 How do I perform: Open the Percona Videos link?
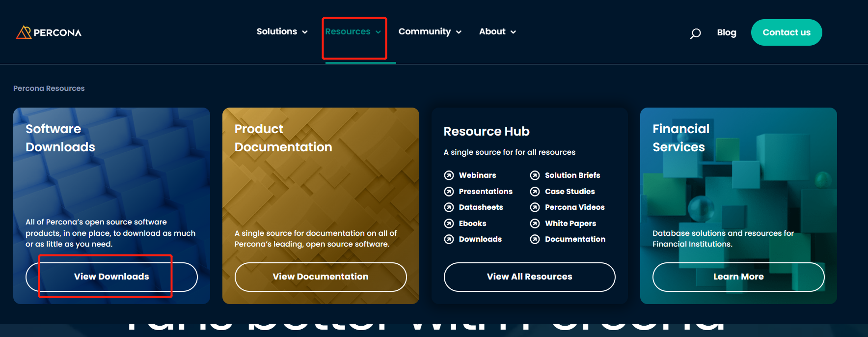pos(574,207)
